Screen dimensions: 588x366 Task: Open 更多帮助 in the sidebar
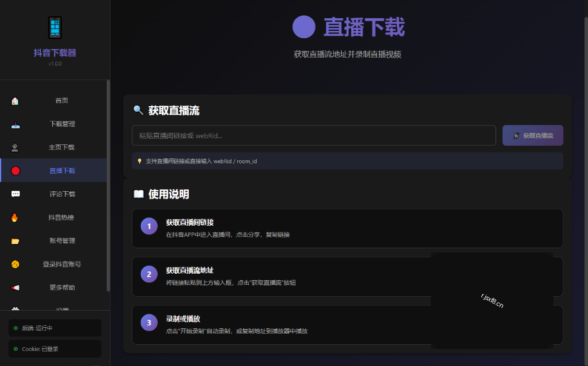tap(53, 287)
